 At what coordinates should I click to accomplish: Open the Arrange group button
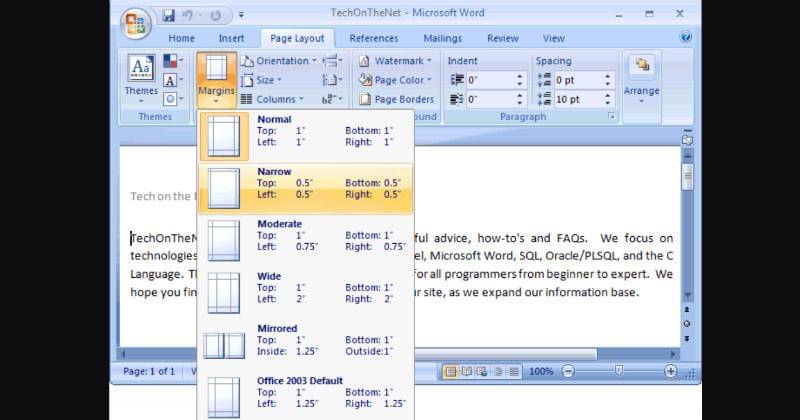click(x=641, y=78)
